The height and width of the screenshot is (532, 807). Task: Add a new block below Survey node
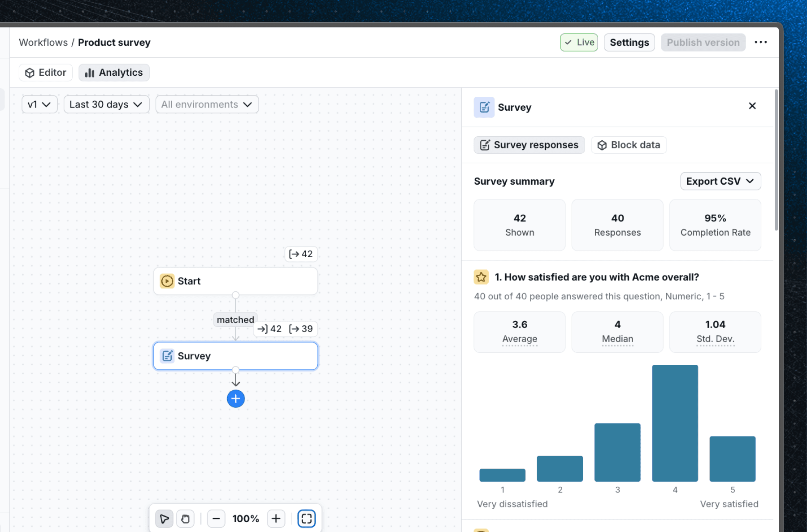[235, 398]
